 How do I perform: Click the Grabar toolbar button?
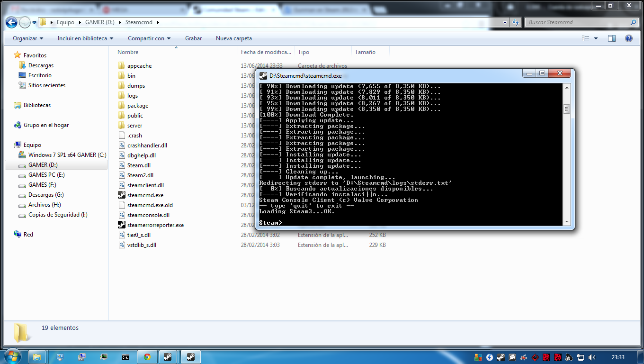click(194, 38)
